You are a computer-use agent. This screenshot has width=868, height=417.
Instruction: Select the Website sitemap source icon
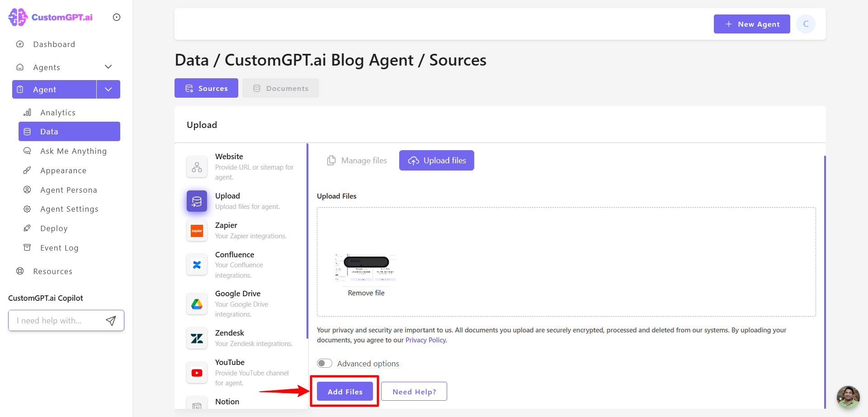(197, 167)
